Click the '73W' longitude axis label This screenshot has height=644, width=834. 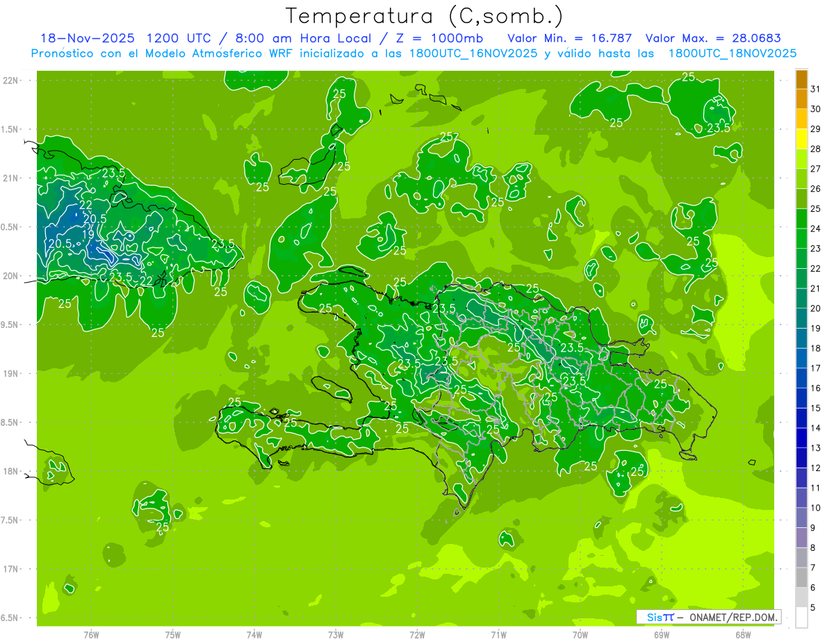click(x=336, y=635)
